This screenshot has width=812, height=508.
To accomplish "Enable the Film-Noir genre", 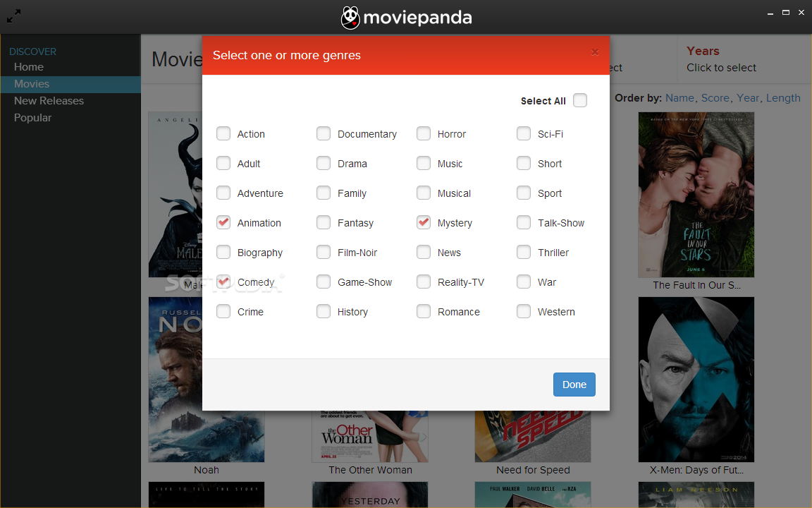I will (323, 251).
